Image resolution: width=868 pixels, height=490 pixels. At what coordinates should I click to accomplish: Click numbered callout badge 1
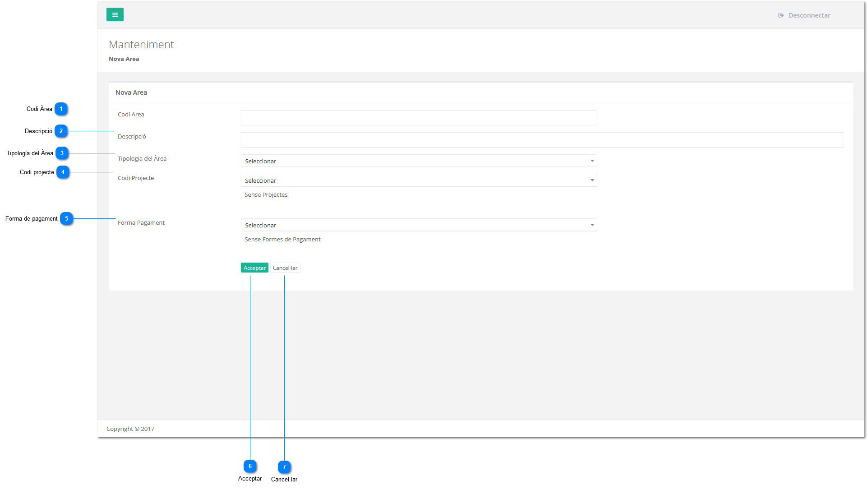tap(61, 109)
